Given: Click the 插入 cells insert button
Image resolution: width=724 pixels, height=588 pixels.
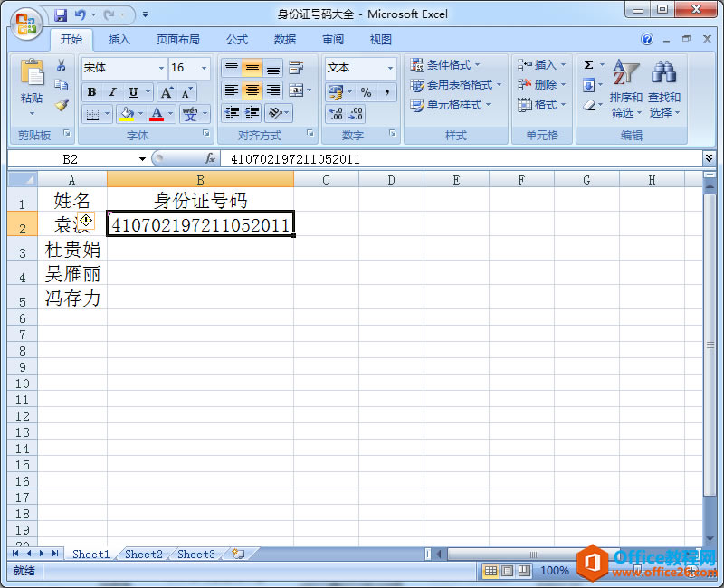Looking at the screenshot, I should click(x=541, y=65).
